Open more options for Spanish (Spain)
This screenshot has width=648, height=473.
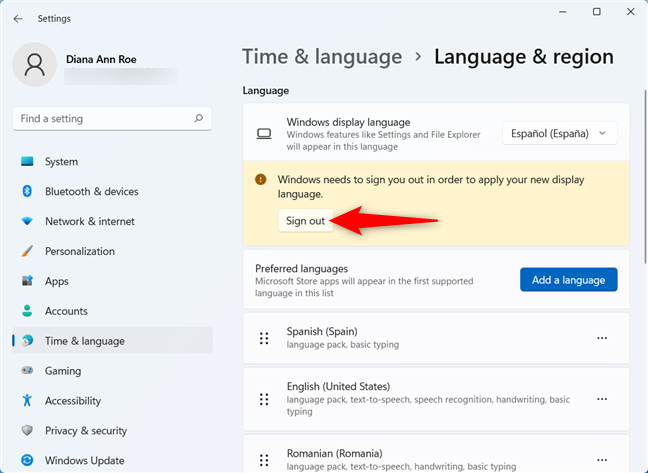(x=602, y=338)
